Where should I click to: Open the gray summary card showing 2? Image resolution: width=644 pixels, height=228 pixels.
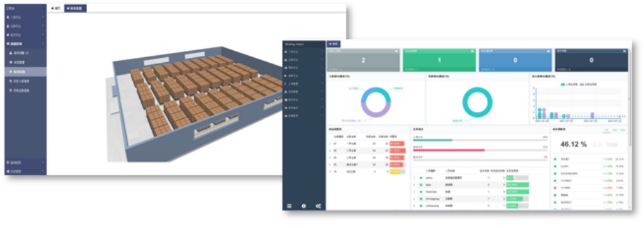[363, 60]
